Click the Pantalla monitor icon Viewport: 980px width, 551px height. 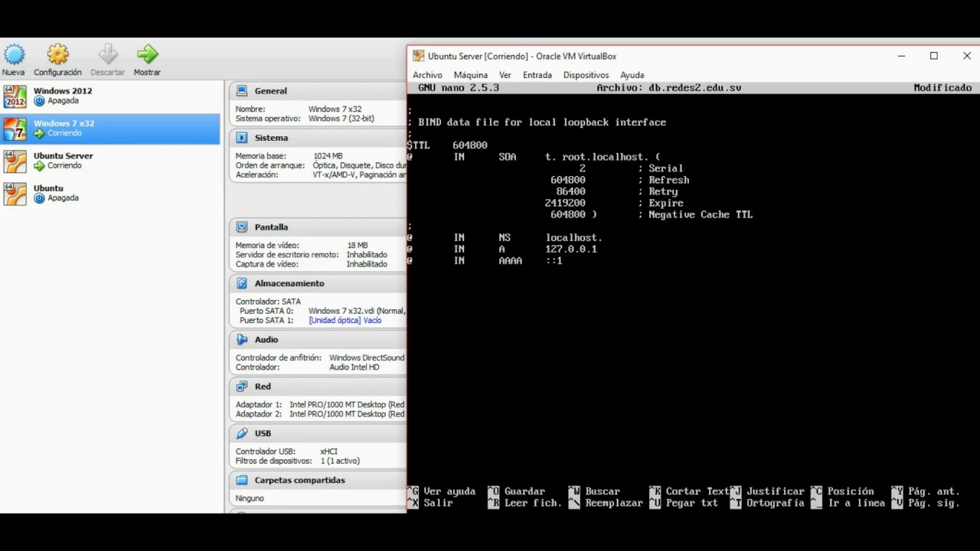[x=242, y=227]
